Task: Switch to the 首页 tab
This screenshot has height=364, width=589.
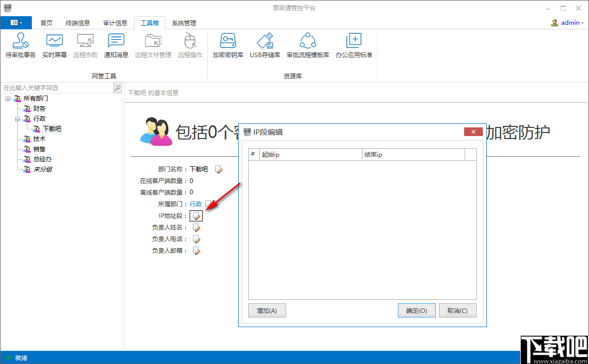Action: [47, 23]
